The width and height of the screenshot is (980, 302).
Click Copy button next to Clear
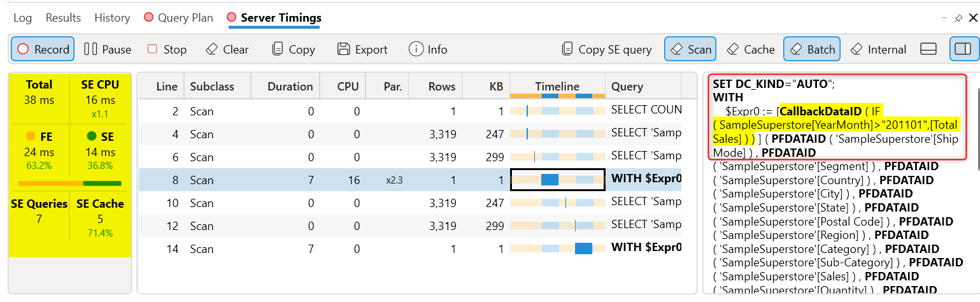click(293, 49)
